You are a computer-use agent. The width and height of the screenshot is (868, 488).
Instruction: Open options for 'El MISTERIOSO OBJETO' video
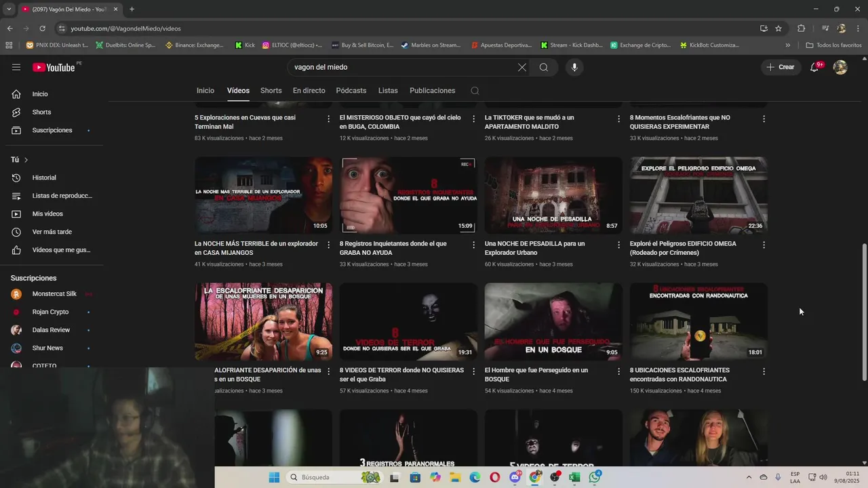474,119
